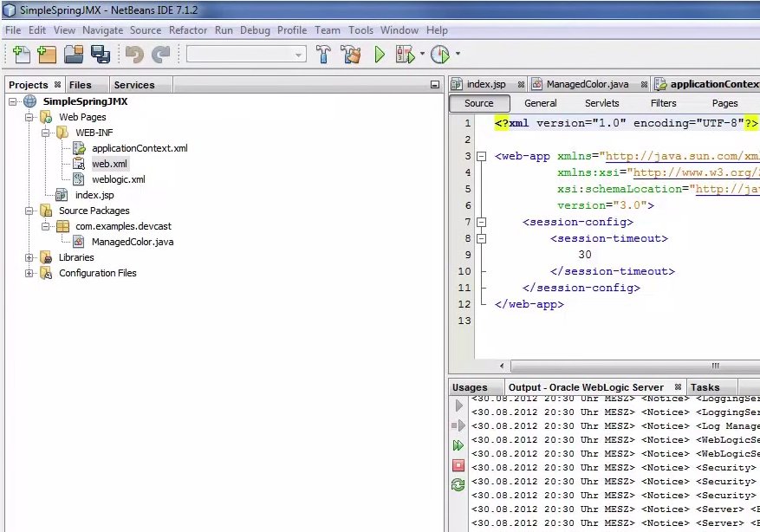Click the Debug Project toolbar icon

point(406,55)
